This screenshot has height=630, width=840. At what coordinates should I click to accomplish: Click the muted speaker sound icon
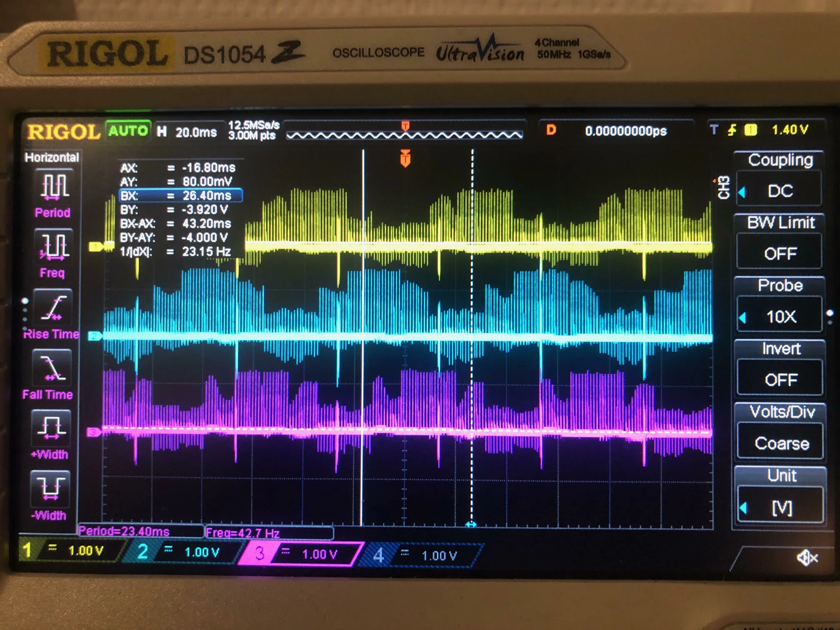[x=807, y=557]
